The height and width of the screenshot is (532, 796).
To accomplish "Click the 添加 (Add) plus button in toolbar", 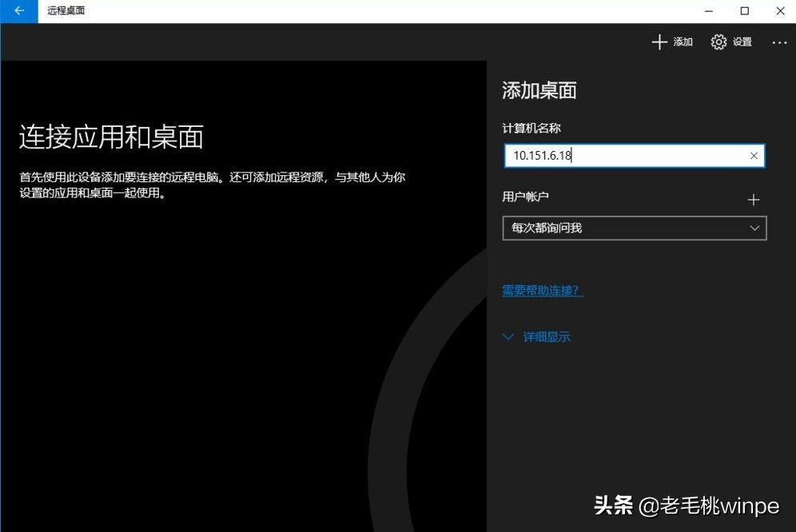I will (x=672, y=42).
